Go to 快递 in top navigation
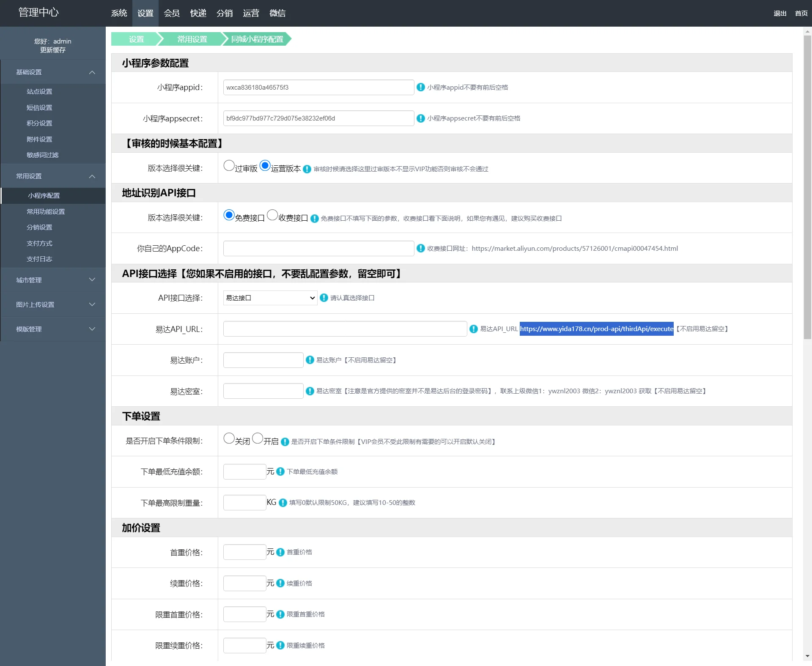Viewport: 812px width, 666px height. pos(198,13)
